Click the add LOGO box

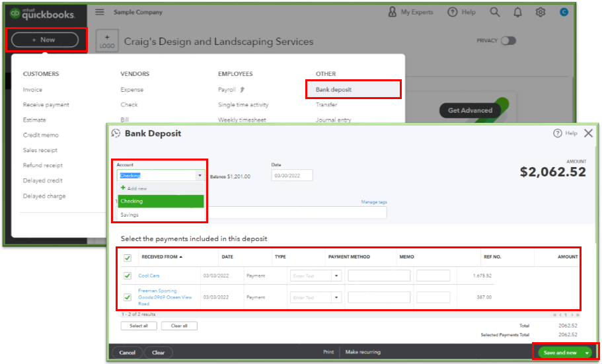pyautogui.click(x=107, y=41)
